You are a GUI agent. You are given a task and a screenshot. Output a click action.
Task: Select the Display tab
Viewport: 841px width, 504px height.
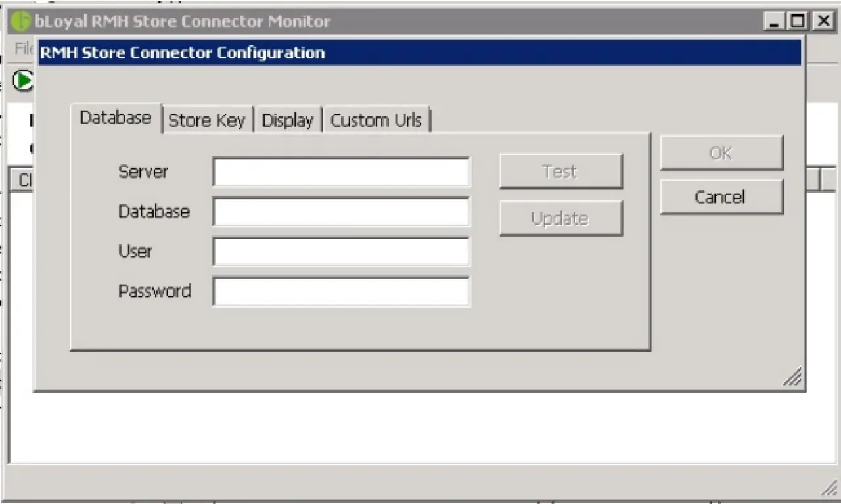[x=288, y=120]
